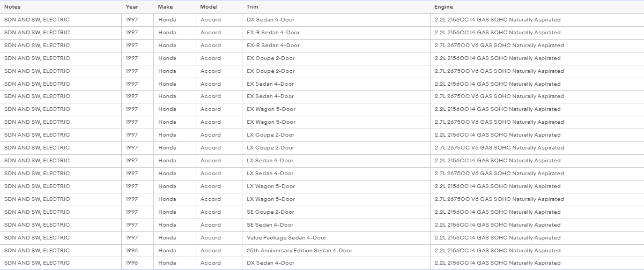Image resolution: width=644 pixels, height=270 pixels.
Task: Select "EX Coupe 2-Door" trim with 2.2L engine
Action: tap(336, 58)
